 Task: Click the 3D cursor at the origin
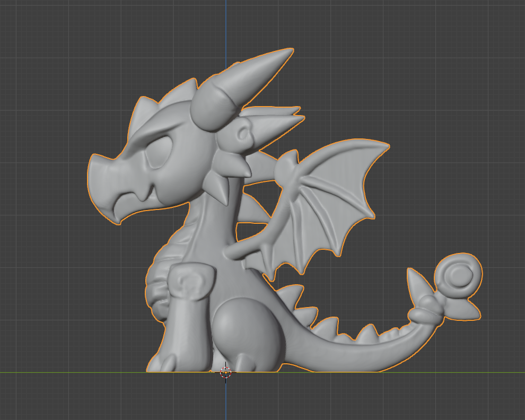point(226,372)
